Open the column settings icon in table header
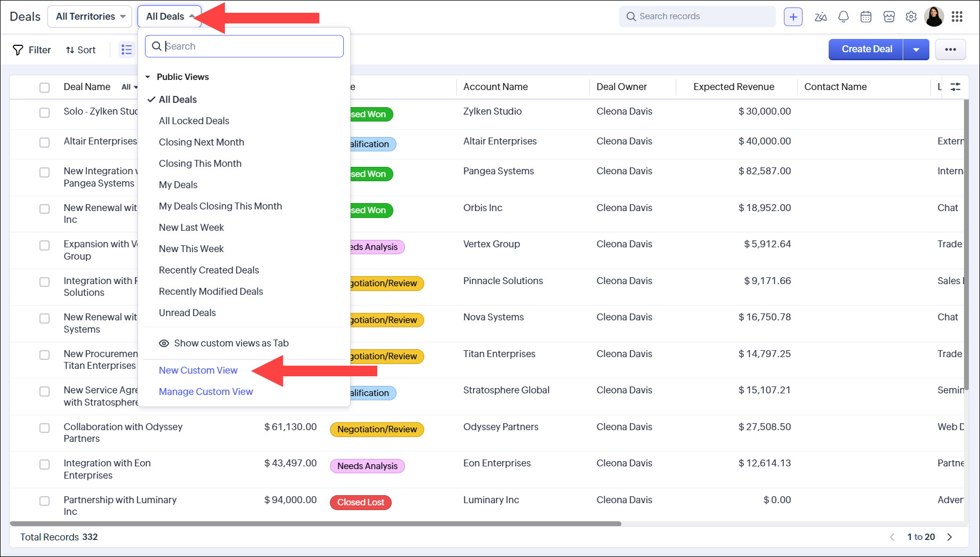Viewport: 980px width, 557px height. tap(955, 87)
